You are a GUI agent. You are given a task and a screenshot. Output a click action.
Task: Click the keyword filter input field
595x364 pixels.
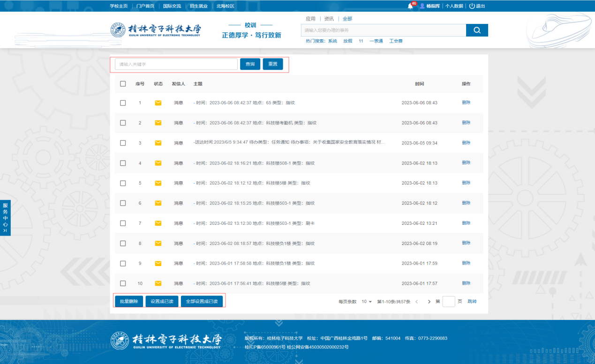click(x=176, y=64)
